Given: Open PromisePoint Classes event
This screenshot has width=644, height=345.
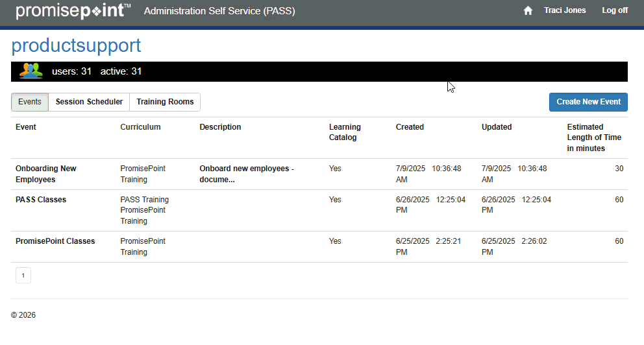Looking at the screenshot, I should point(55,241).
